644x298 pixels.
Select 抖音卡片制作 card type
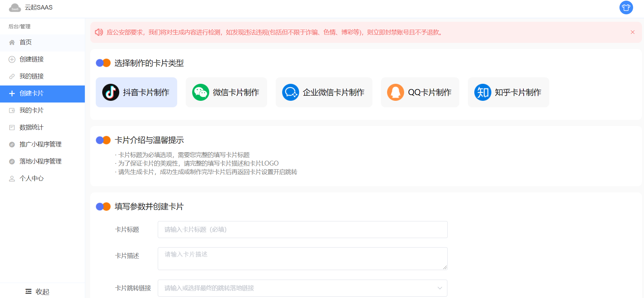click(136, 92)
